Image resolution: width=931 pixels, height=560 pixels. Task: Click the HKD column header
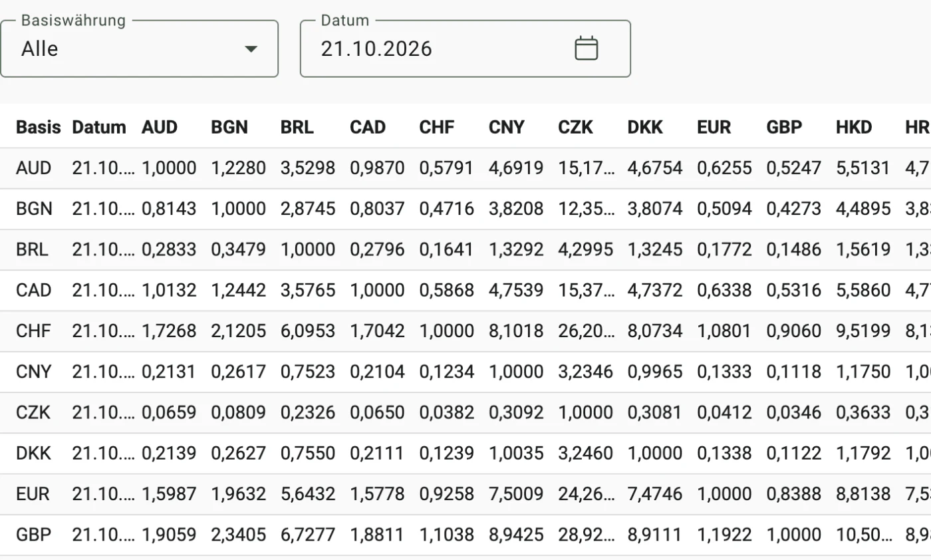point(854,127)
